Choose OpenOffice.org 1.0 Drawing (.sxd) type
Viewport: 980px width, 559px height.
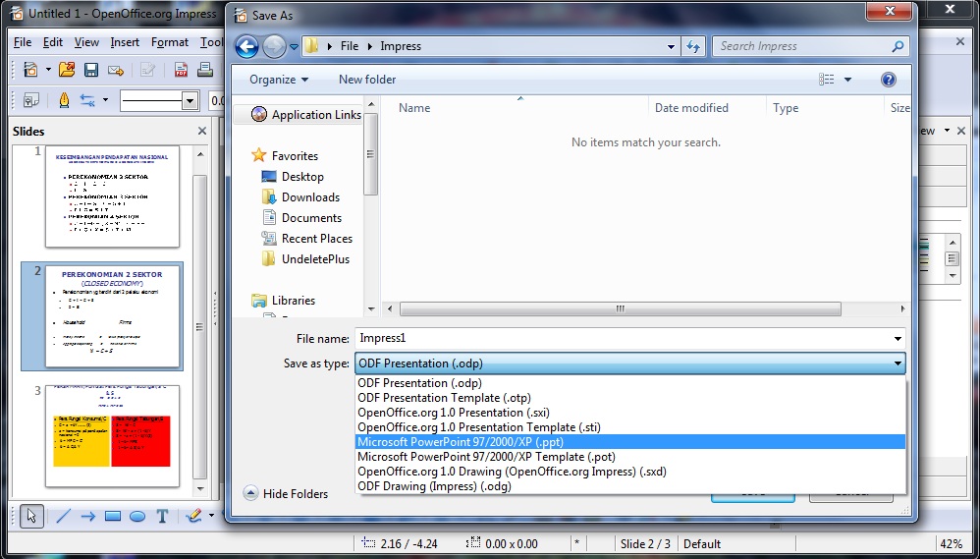[630, 472]
